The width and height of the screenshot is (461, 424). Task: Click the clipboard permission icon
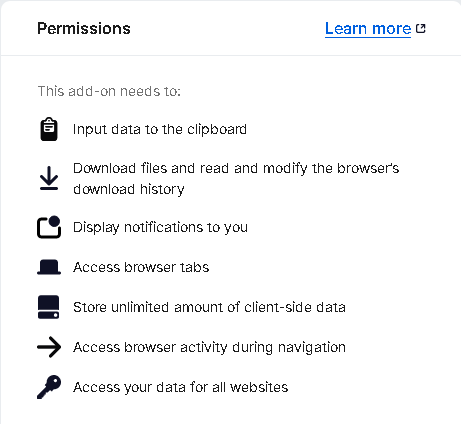[49, 129]
